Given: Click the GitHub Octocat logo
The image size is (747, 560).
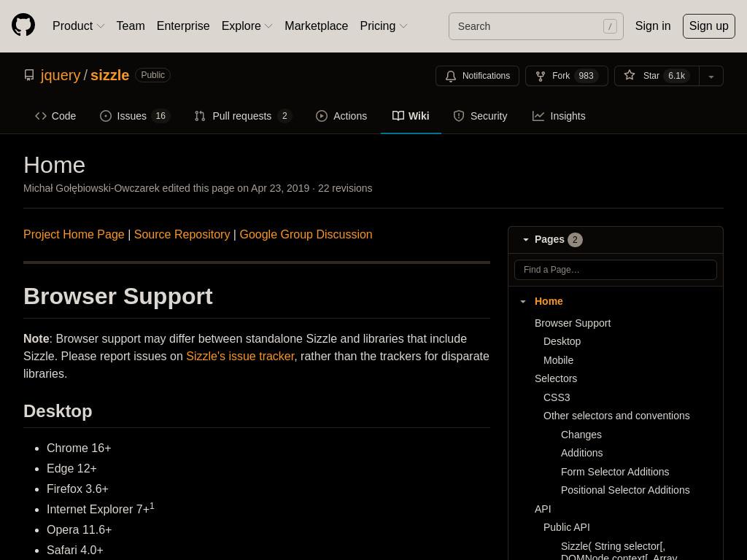Looking at the screenshot, I should coord(23,26).
